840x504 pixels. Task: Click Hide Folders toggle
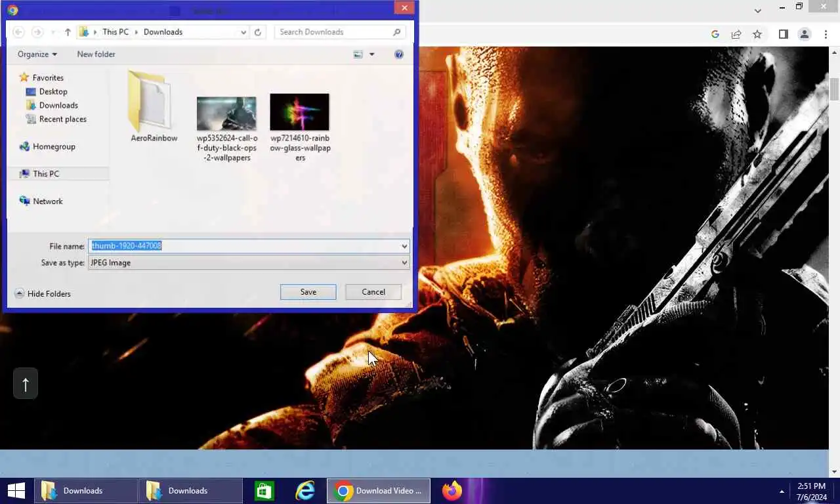[x=43, y=293]
